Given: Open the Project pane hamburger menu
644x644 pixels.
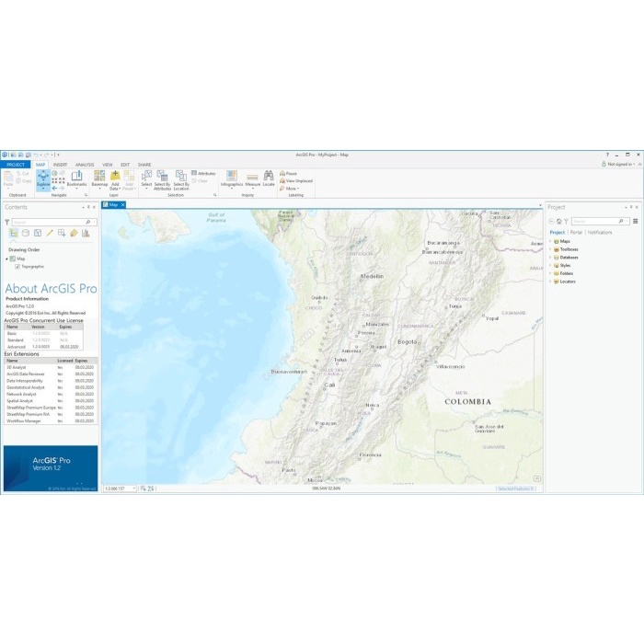Looking at the screenshot, I should (636, 221).
